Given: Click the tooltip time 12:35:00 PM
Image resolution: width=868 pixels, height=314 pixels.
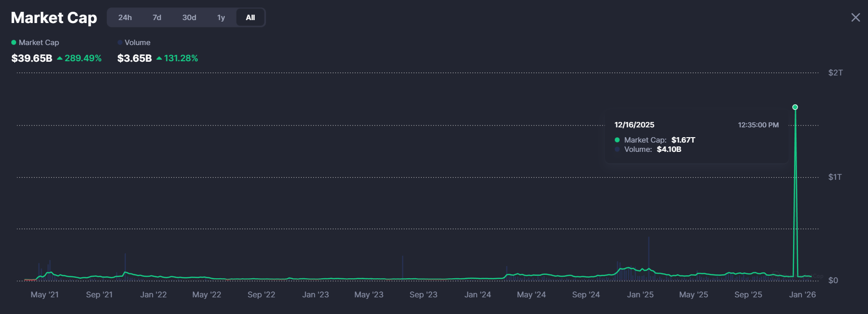Looking at the screenshot, I should 758,125.
